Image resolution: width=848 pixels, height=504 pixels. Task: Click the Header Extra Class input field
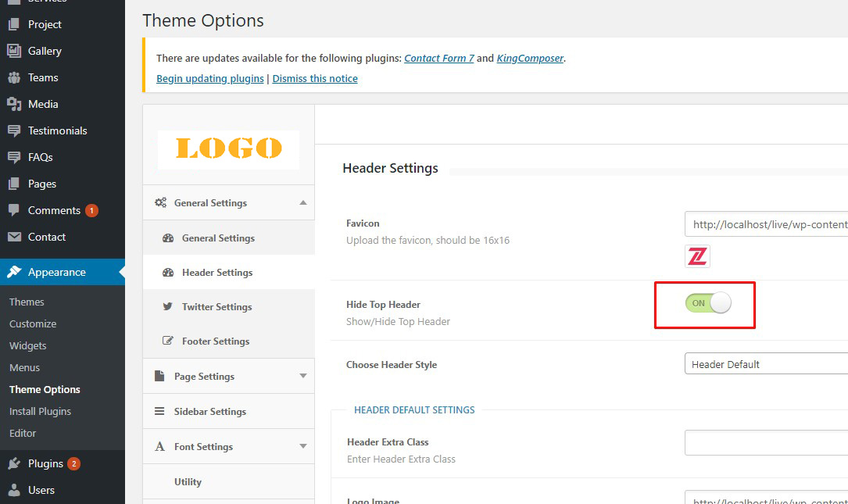point(766,442)
